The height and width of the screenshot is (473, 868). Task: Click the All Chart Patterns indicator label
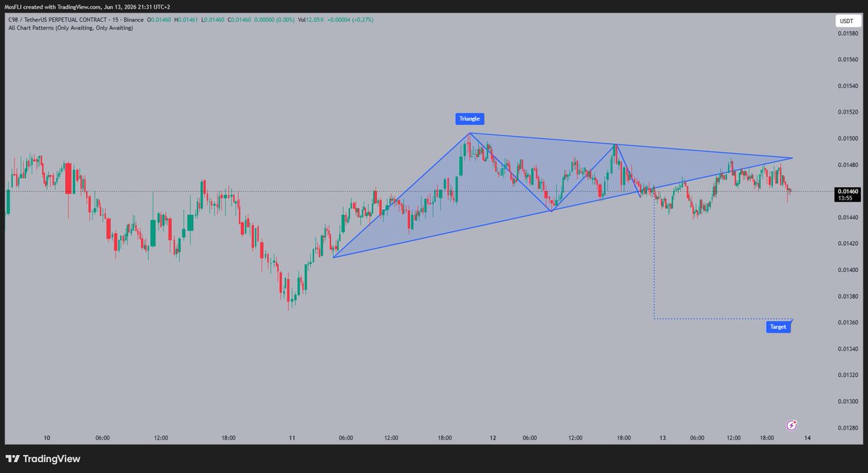70,28
